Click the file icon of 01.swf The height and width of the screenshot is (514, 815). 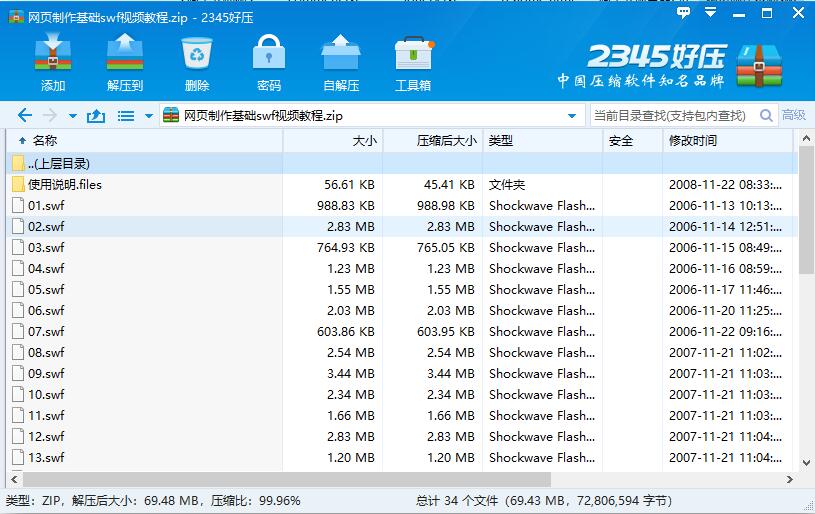(18, 205)
